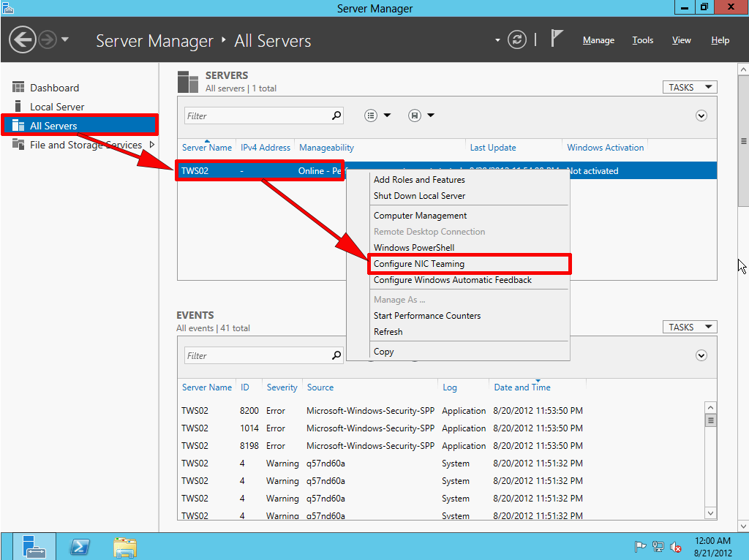Viewport: 749px width, 560px height.
Task: Launch PowerShell from the taskbar
Action: pos(80,547)
